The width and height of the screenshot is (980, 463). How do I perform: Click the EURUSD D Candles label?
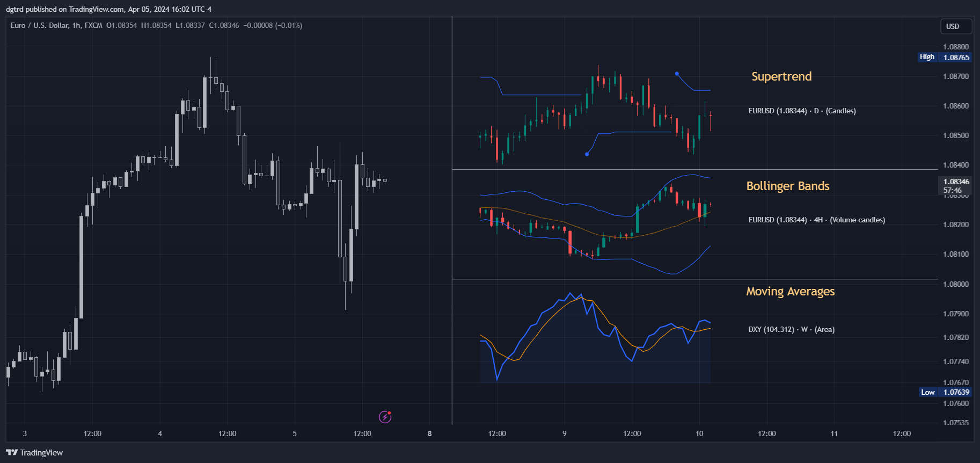click(802, 111)
